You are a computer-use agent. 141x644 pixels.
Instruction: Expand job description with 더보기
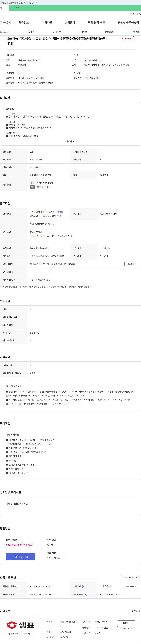point(70,142)
